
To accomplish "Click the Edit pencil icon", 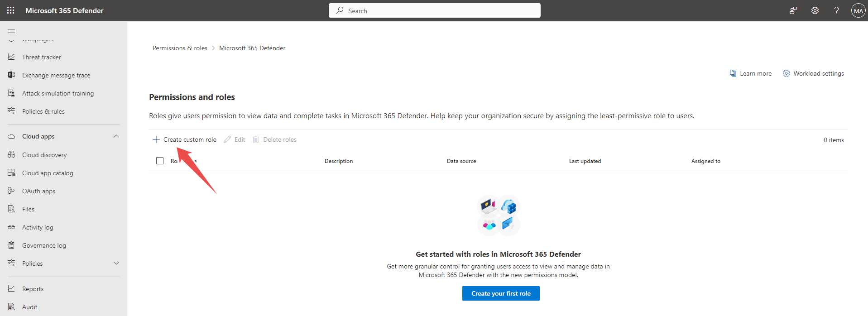I will [x=227, y=139].
